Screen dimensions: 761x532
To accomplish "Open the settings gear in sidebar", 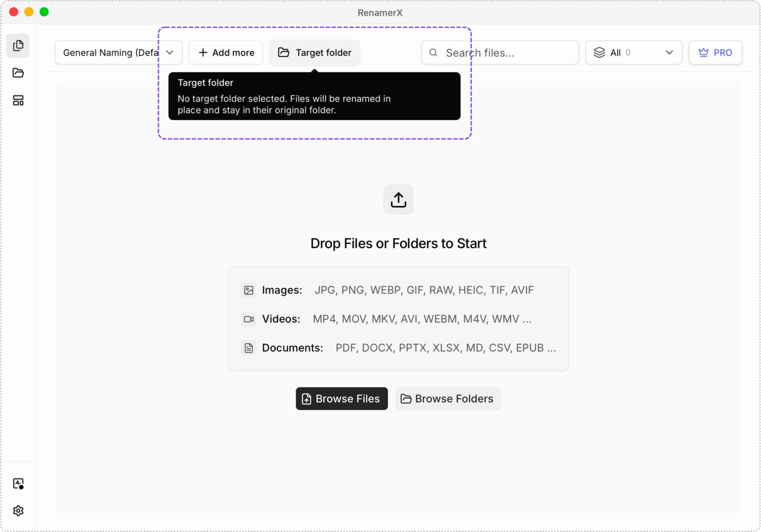I will [x=18, y=511].
